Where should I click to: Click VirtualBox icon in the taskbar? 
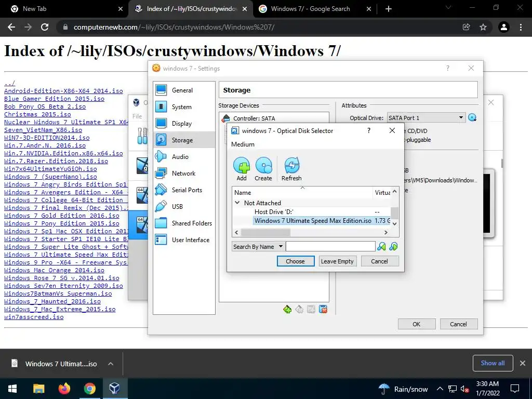114,389
